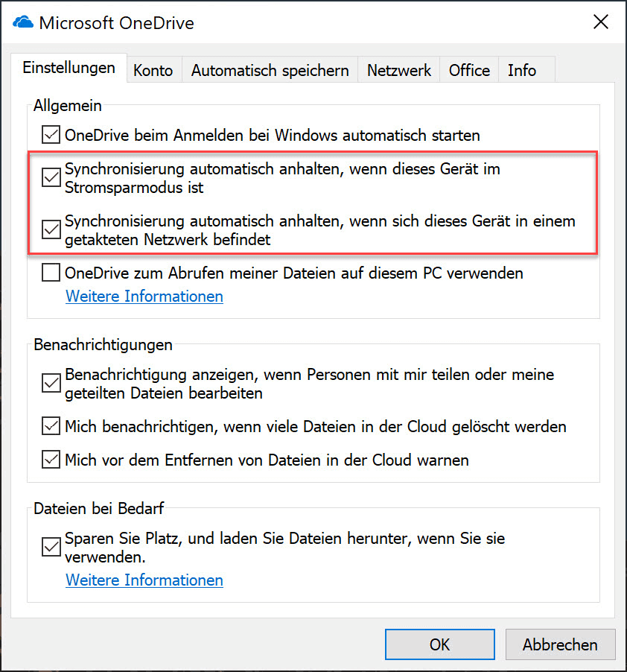The image size is (627, 672).
Task: Open the Info tab
Action: click(x=521, y=71)
